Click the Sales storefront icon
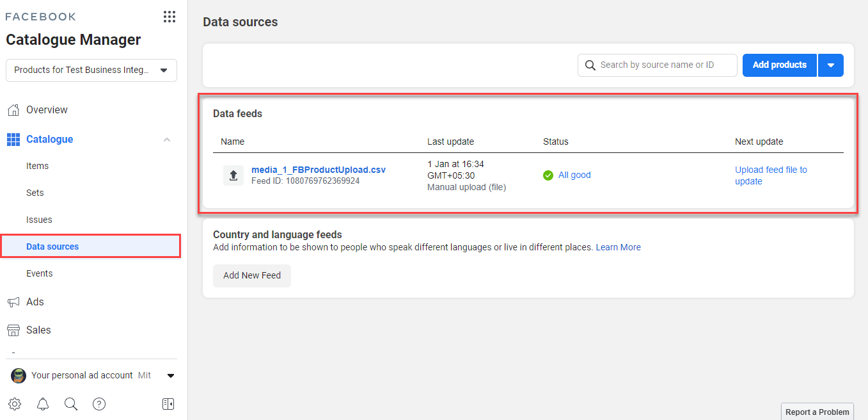The height and width of the screenshot is (420, 868). coord(13,330)
